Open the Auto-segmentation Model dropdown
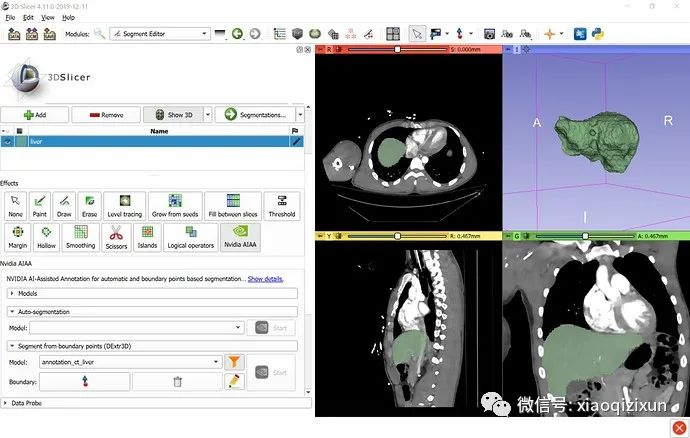This screenshot has height=438, width=690. tap(137, 328)
